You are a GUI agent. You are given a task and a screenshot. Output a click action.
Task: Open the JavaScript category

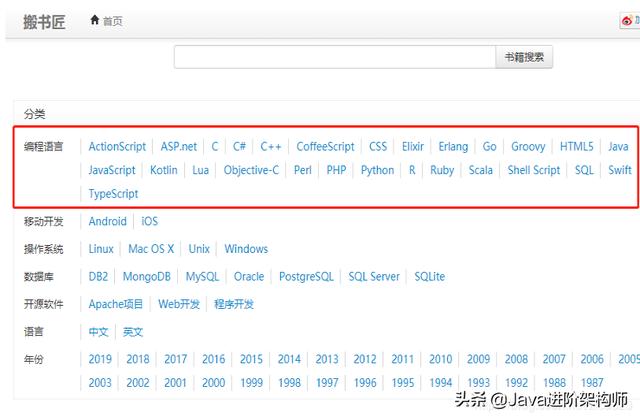[x=112, y=170]
